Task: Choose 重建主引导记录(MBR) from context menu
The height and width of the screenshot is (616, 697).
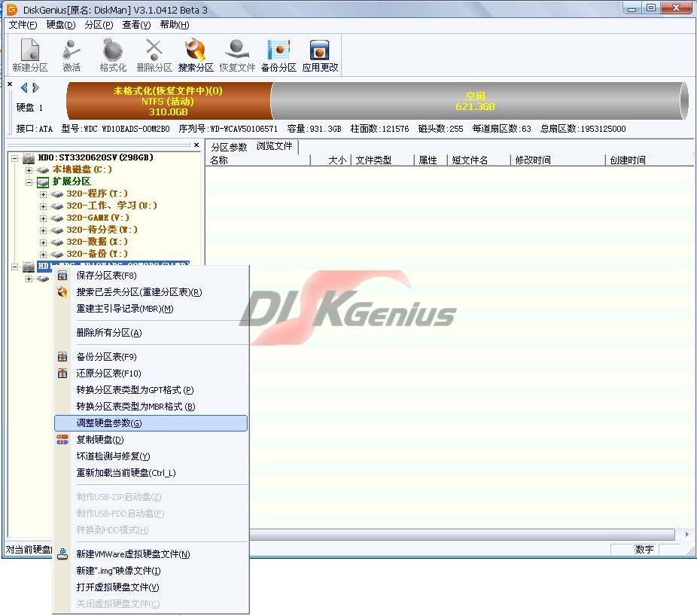Action: (151, 309)
